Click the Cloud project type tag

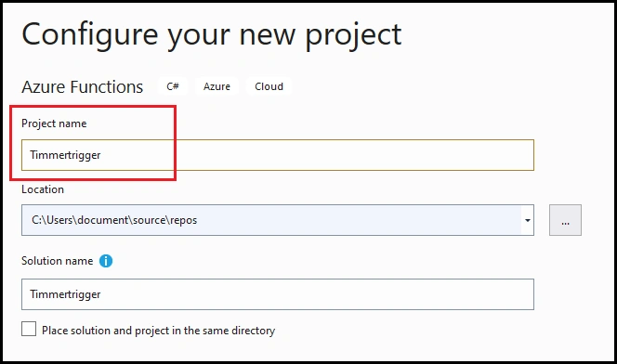click(x=269, y=86)
